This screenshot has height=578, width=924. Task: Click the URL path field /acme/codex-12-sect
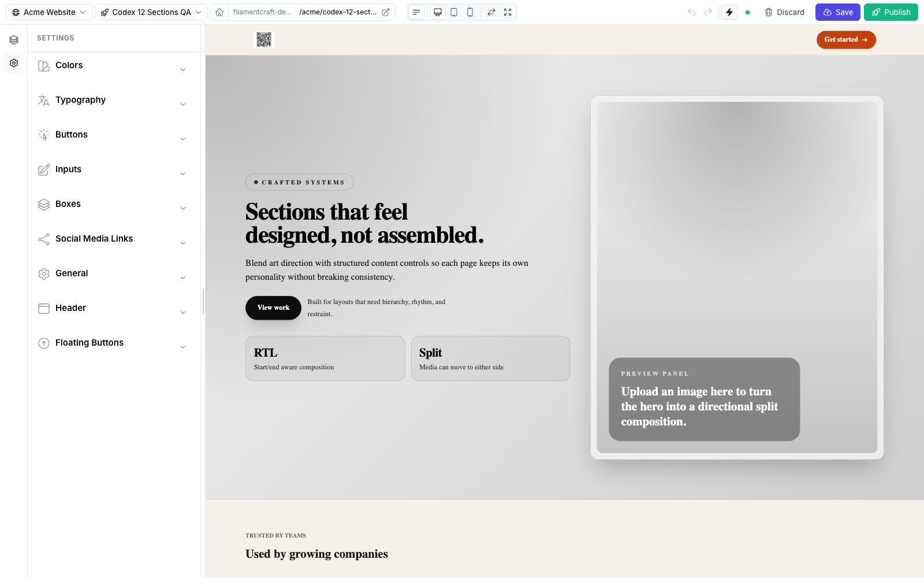pos(338,12)
